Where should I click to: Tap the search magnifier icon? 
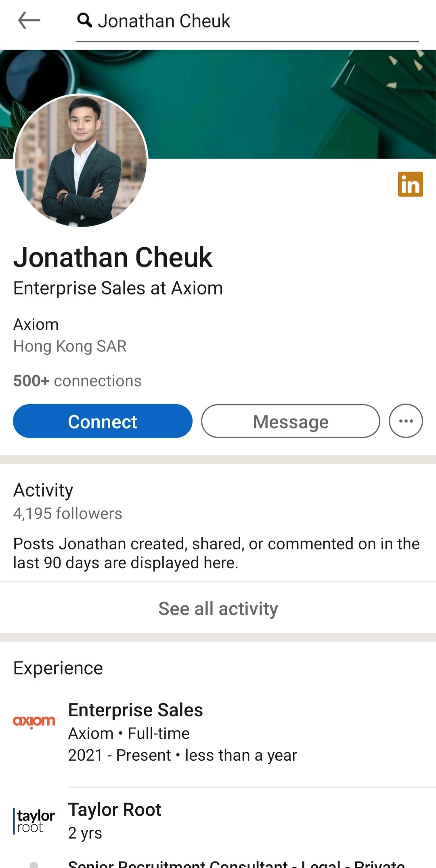[84, 20]
